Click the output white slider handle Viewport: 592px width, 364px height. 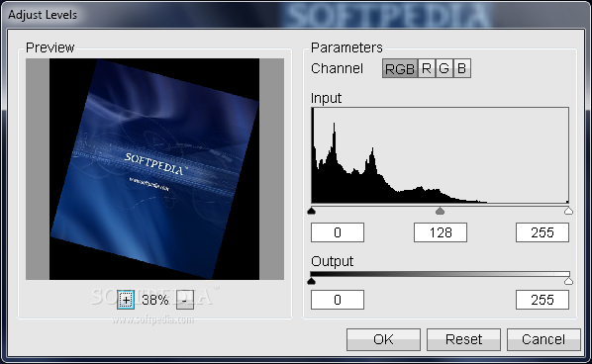pyautogui.click(x=568, y=281)
